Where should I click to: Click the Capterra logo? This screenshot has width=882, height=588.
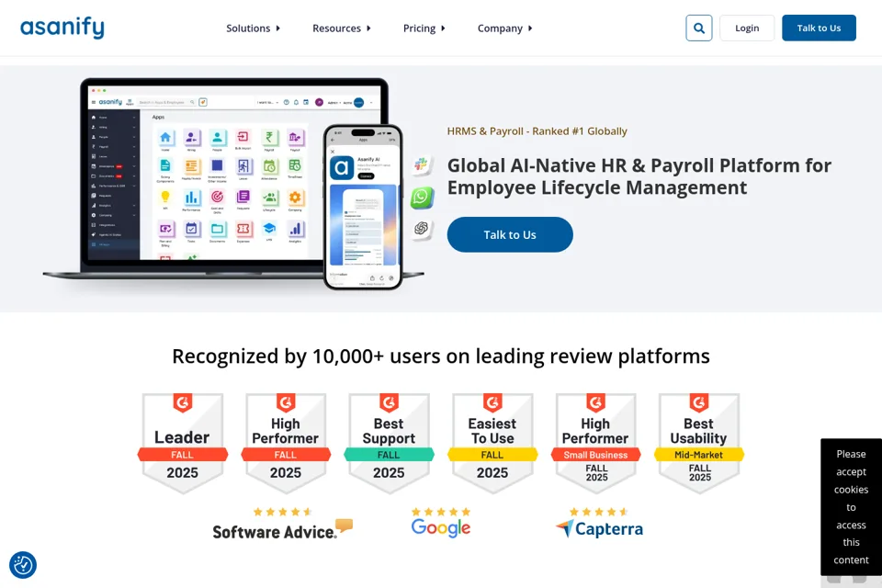[x=599, y=529]
